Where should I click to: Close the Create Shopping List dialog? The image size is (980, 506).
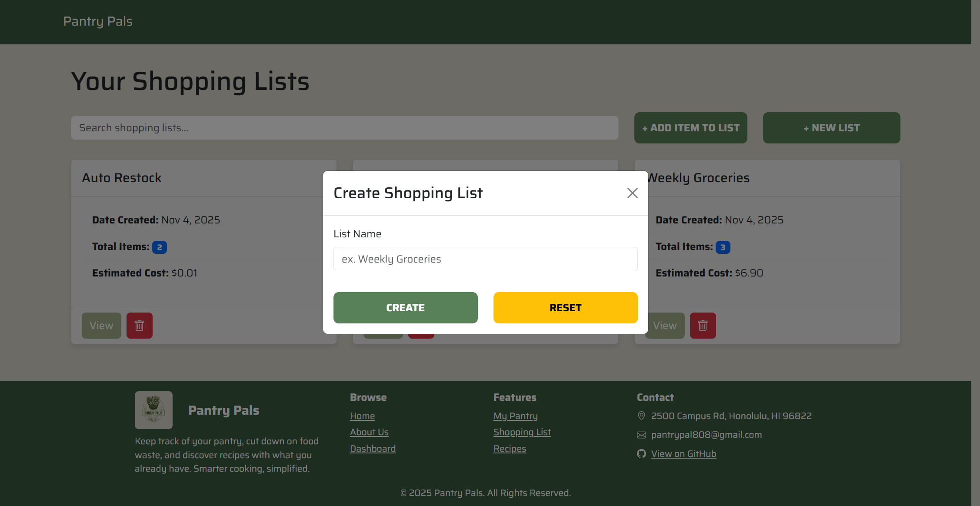(x=632, y=193)
